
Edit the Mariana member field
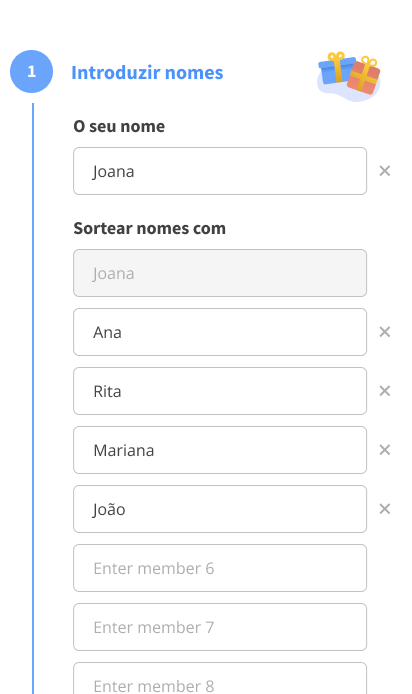tap(220, 450)
